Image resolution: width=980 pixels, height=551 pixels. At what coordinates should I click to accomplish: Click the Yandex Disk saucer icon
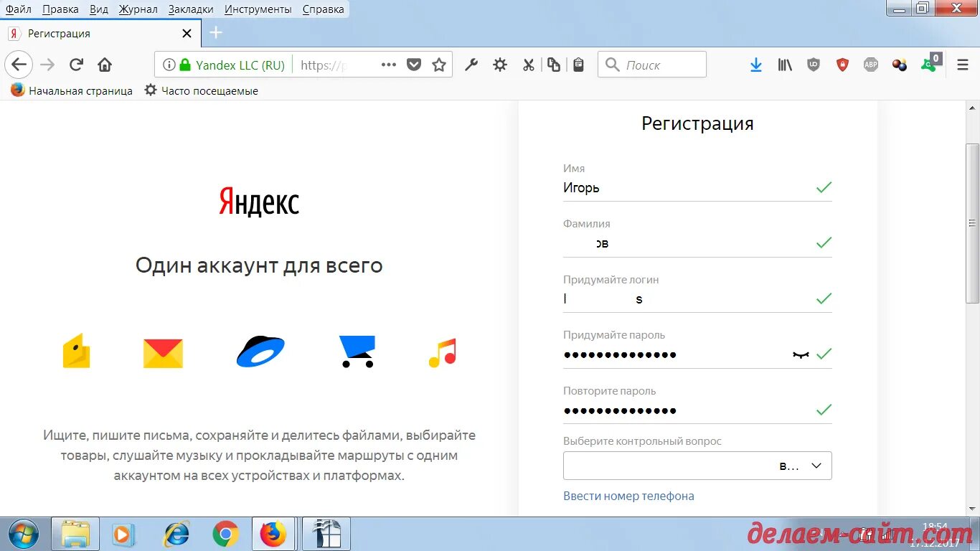tap(260, 352)
